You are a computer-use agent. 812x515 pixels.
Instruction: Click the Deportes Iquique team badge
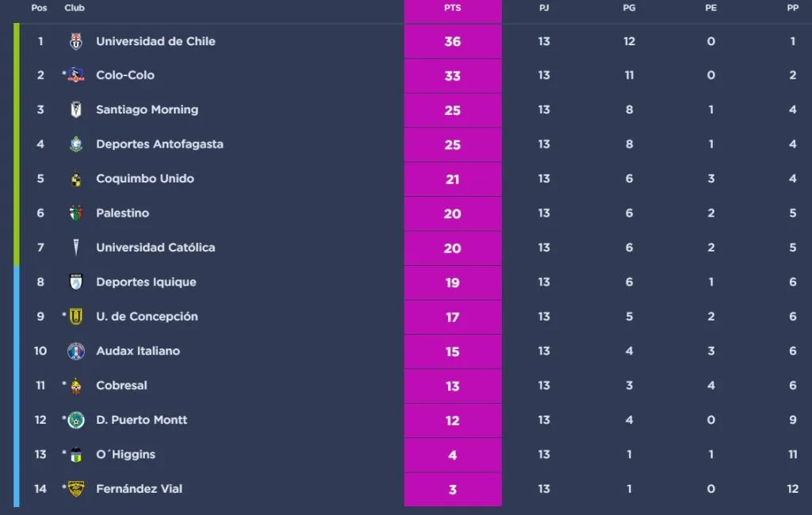[x=76, y=282]
